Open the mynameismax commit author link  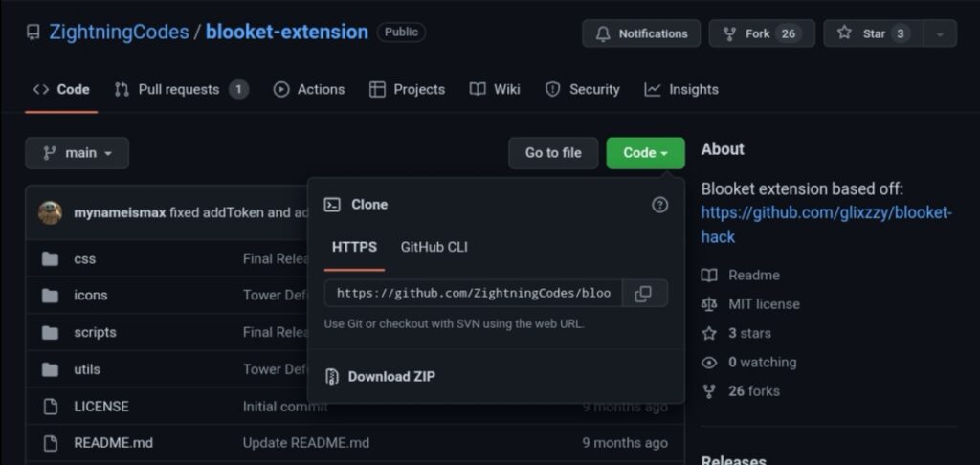tap(120, 213)
